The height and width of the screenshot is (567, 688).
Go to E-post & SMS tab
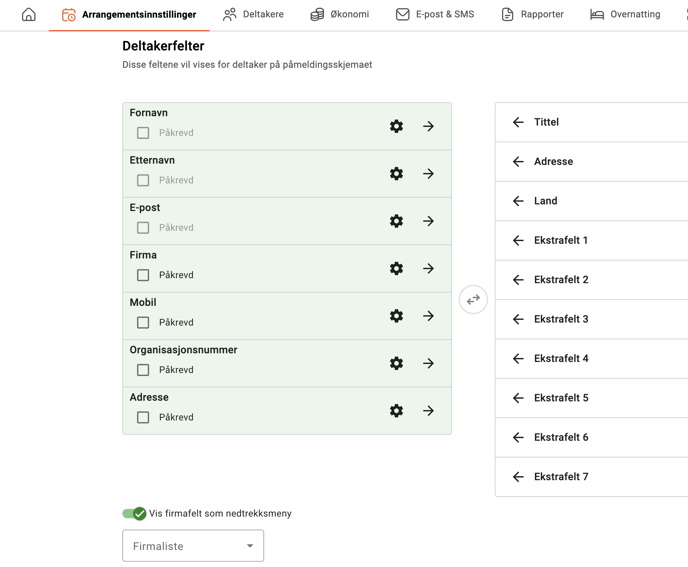[434, 15]
